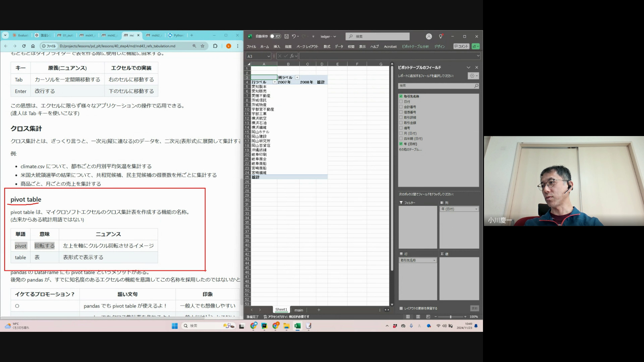Open the column label filter dropdown
This screenshot has width=644, height=362.
point(297,77)
